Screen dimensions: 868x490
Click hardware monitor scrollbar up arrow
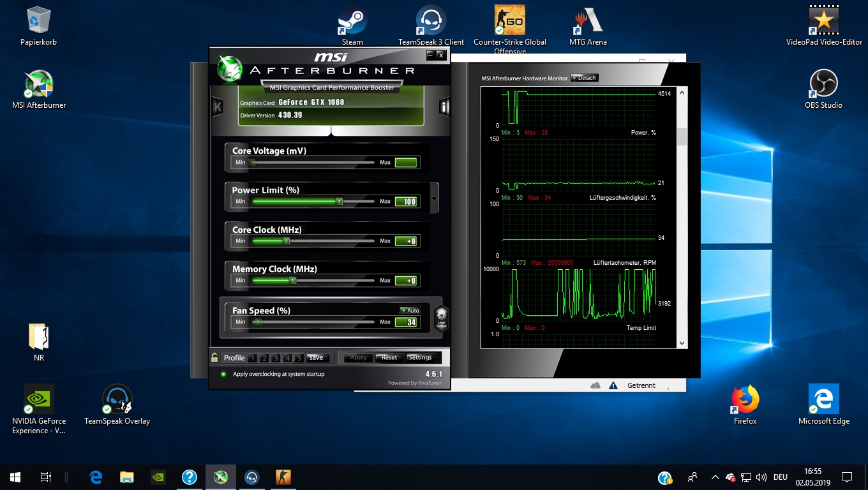coord(682,93)
